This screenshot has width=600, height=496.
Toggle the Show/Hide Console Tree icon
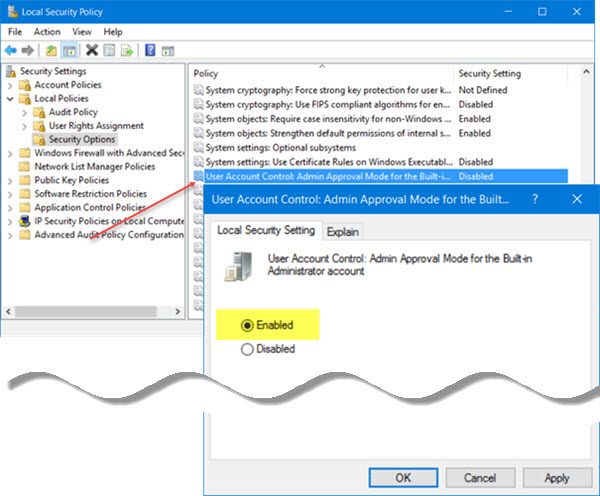(69, 50)
